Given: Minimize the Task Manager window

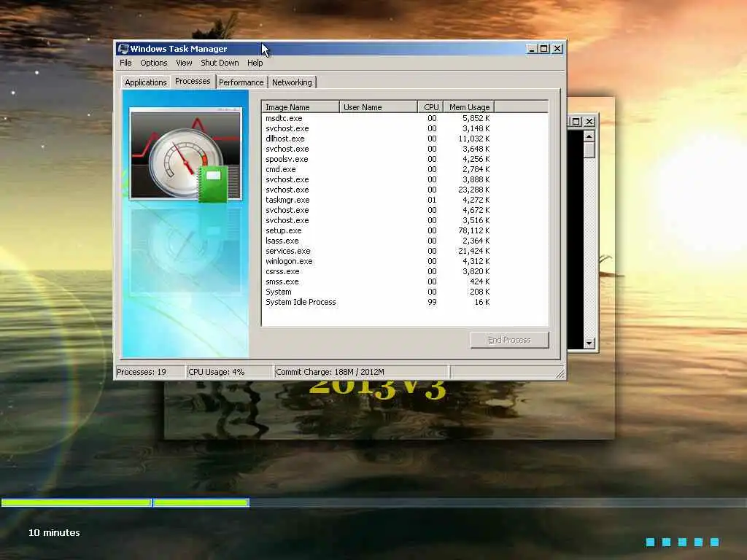Looking at the screenshot, I should click(532, 49).
